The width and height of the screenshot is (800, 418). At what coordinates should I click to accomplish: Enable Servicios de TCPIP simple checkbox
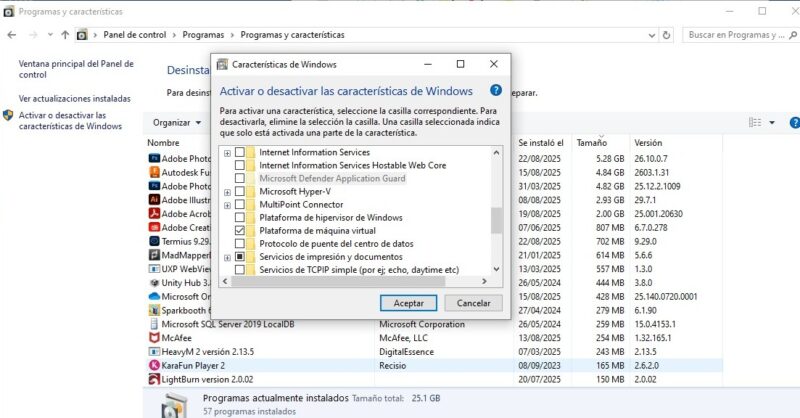pyautogui.click(x=239, y=270)
